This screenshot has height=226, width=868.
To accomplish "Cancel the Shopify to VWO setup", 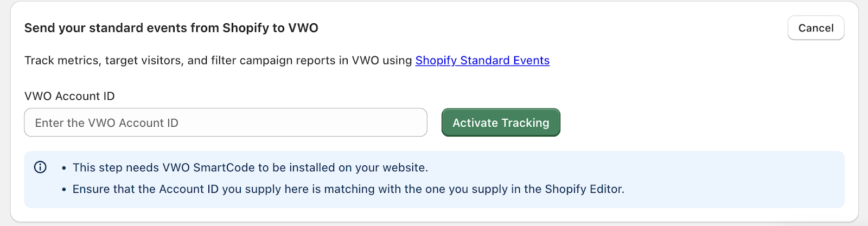I will click(x=816, y=28).
